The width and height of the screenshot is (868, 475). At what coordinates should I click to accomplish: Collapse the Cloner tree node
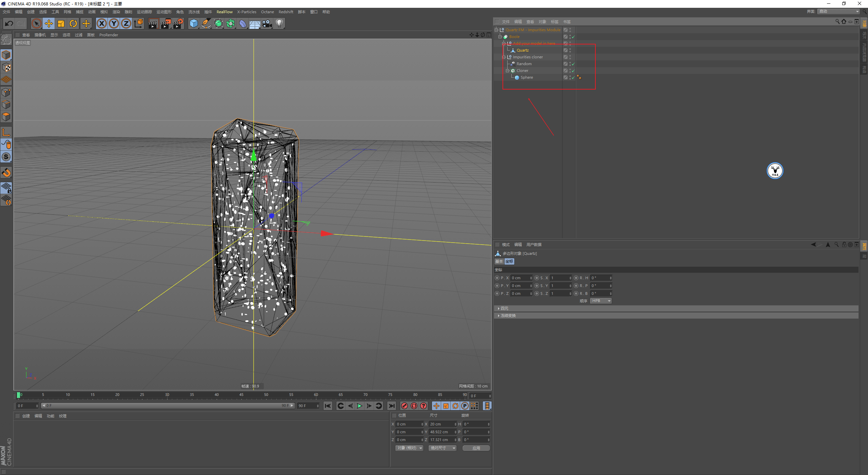508,71
